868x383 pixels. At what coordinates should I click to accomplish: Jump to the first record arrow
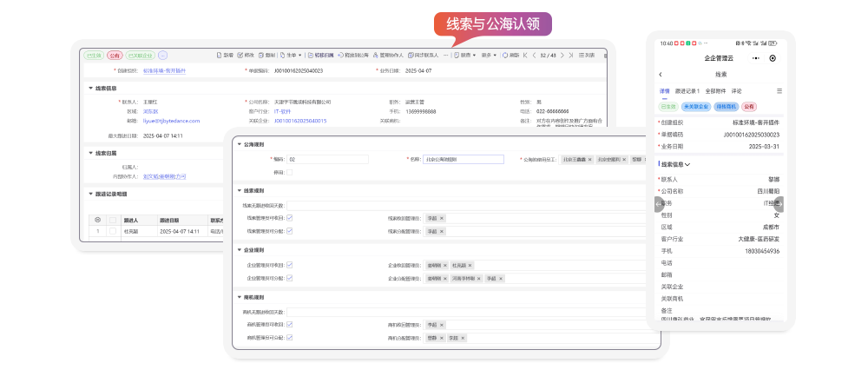[x=526, y=55]
